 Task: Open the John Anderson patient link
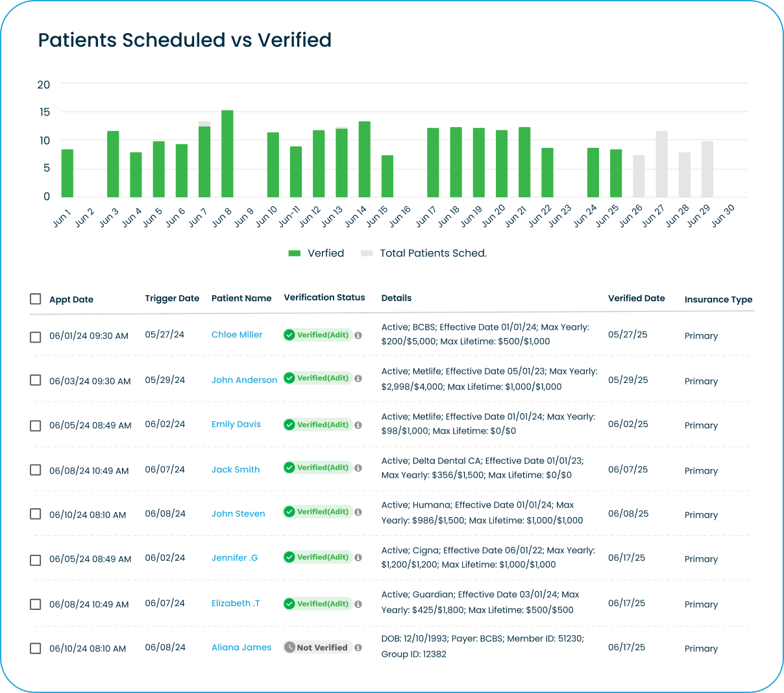point(244,380)
